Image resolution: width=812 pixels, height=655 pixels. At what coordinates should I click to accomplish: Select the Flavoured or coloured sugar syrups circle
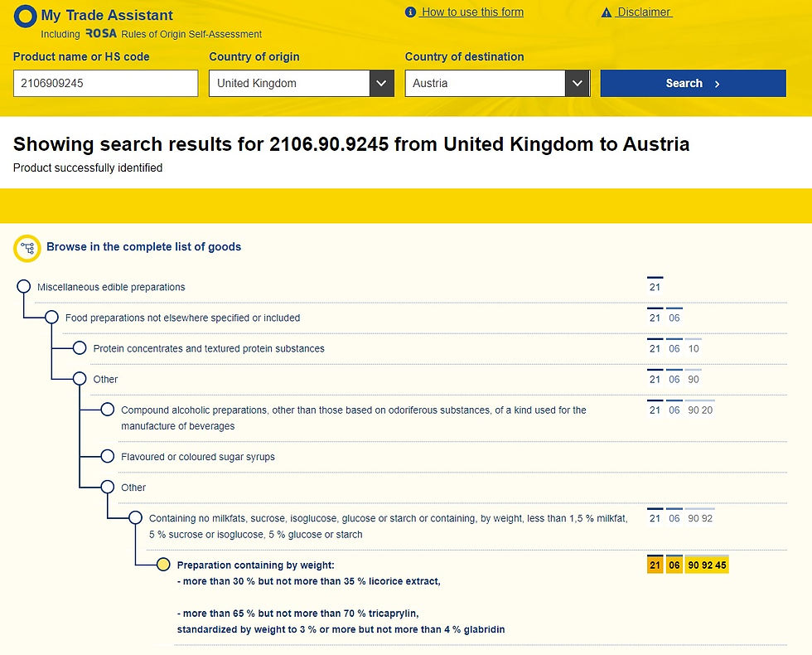(107, 456)
